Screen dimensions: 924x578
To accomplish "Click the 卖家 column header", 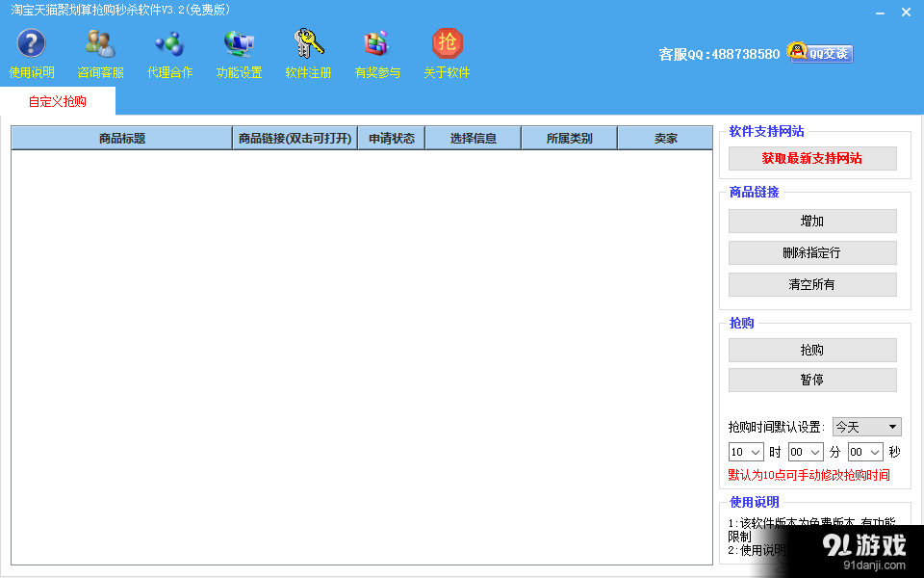I will pyautogui.click(x=665, y=138).
